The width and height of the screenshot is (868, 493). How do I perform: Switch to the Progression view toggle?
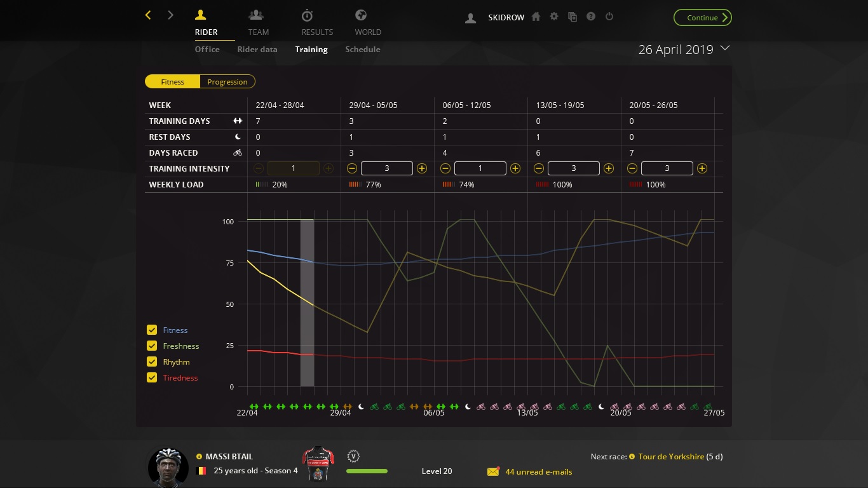point(227,81)
